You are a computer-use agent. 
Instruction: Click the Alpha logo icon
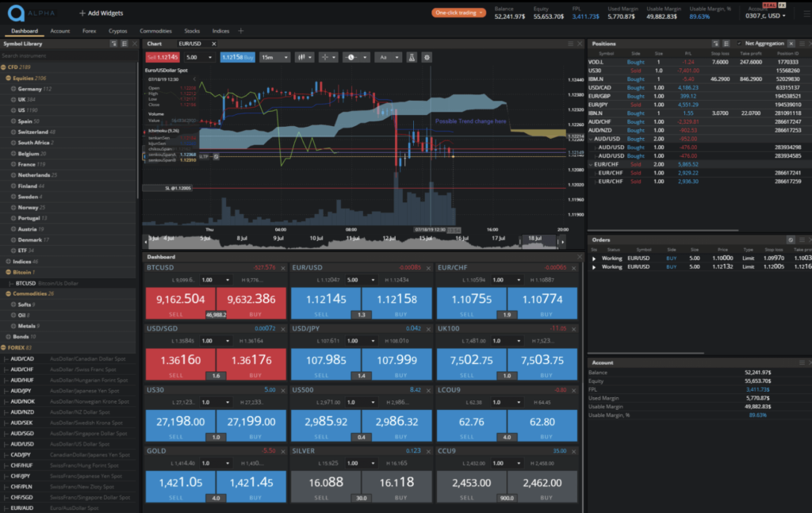pos(16,13)
